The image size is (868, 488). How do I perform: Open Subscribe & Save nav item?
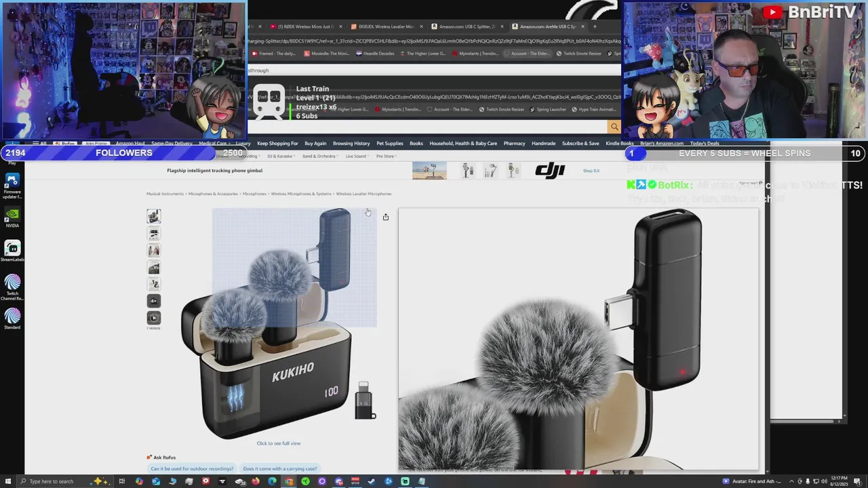click(580, 144)
